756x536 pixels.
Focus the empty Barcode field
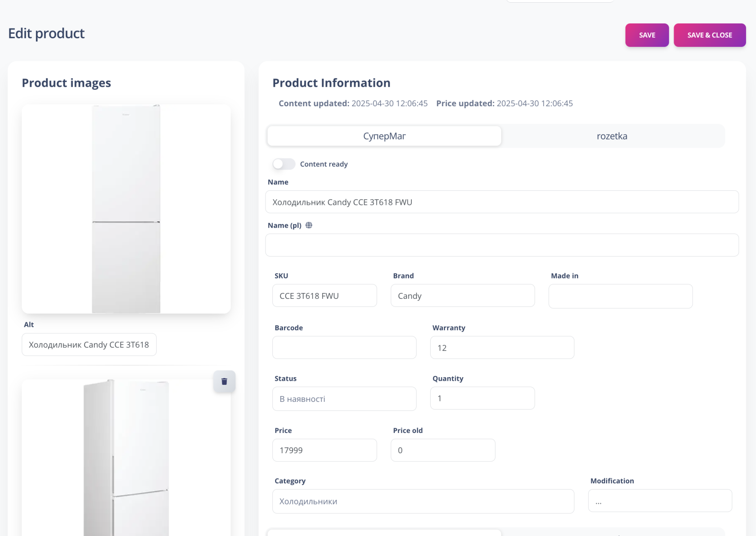click(x=344, y=347)
